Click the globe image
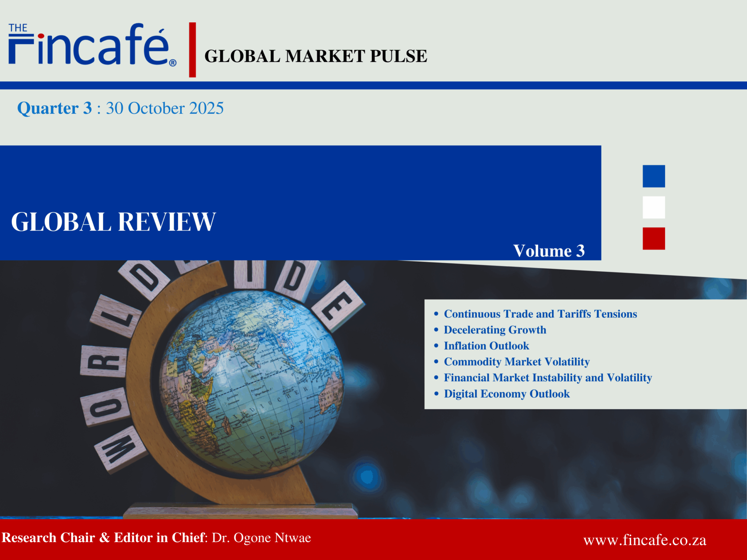The height and width of the screenshot is (560, 747). pos(252,383)
